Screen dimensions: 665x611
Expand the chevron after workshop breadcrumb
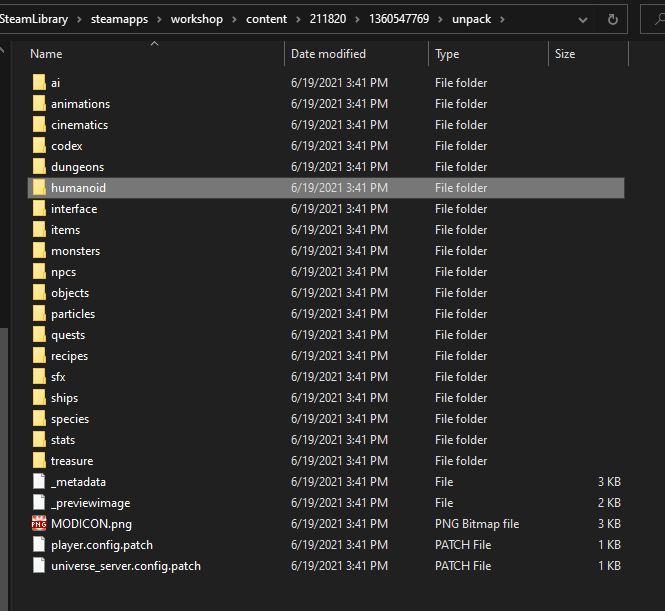point(234,20)
